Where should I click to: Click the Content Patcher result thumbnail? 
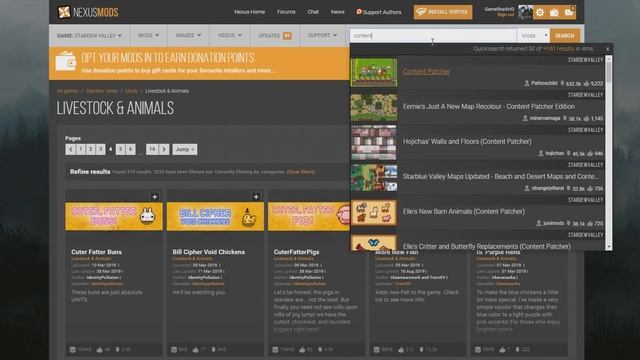coord(373,72)
